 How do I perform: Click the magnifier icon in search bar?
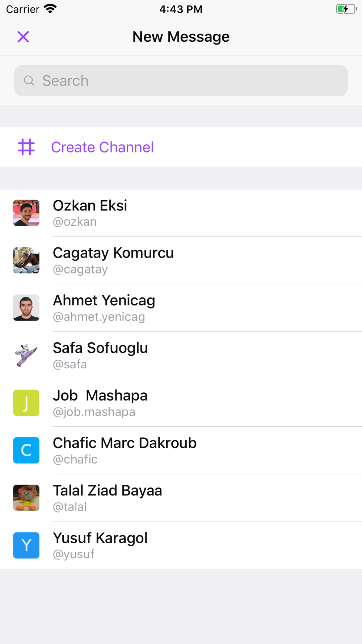tap(29, 80)
